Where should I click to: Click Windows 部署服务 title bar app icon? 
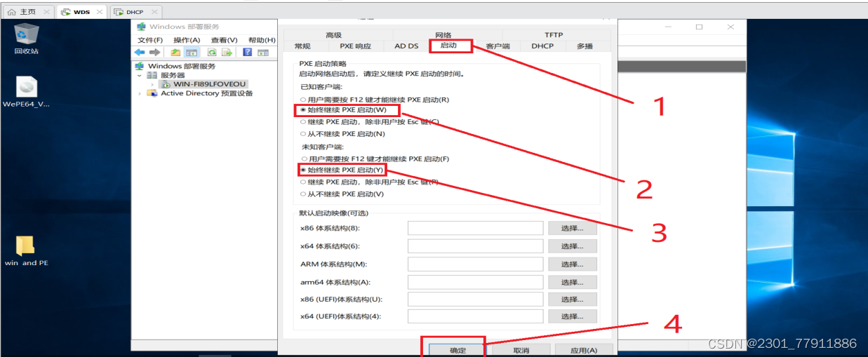(x=141, y=27)
